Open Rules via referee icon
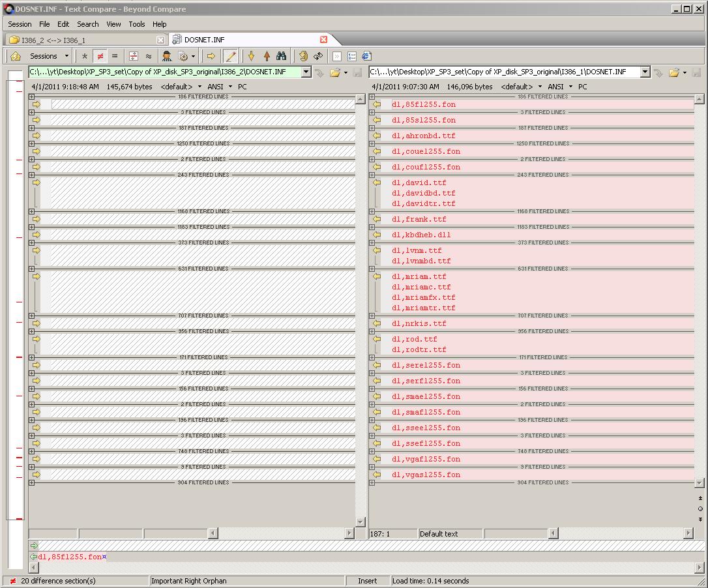708x588 pixels. click(x=167, y=56)
